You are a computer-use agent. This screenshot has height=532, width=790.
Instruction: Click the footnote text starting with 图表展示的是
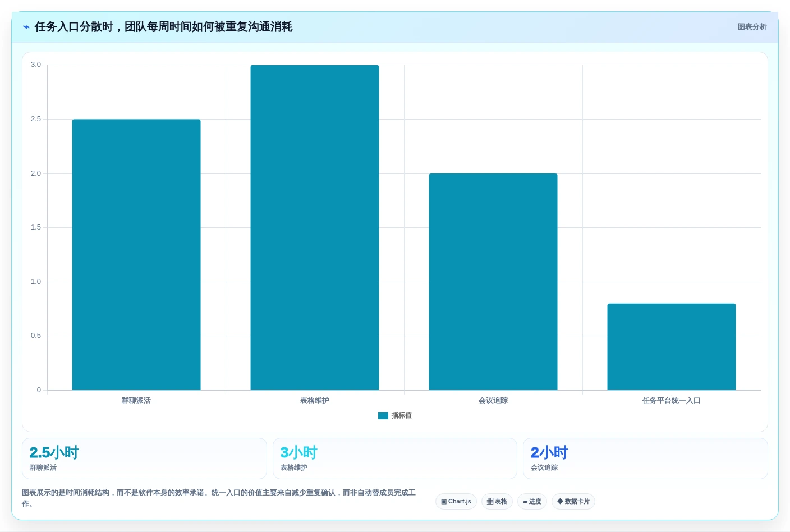pos(219,498)
